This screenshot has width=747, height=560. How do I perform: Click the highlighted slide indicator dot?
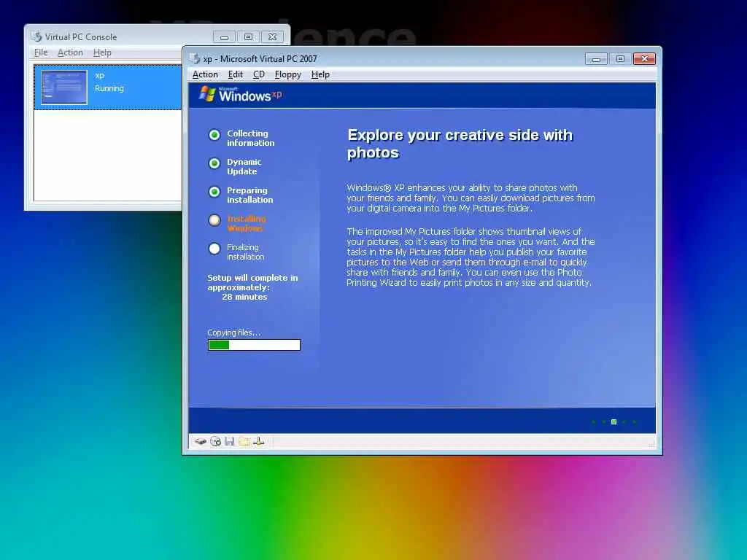614,422
